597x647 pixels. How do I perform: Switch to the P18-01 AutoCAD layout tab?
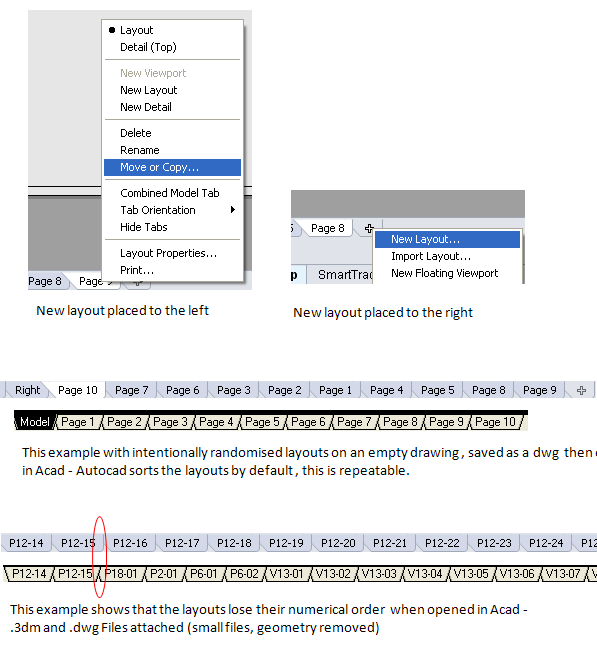click(120, 574)
